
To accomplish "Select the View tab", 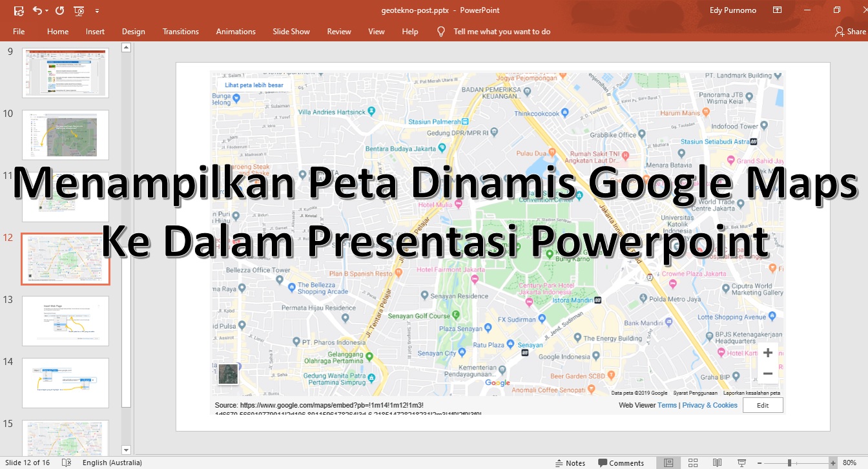I will [377, 31].
